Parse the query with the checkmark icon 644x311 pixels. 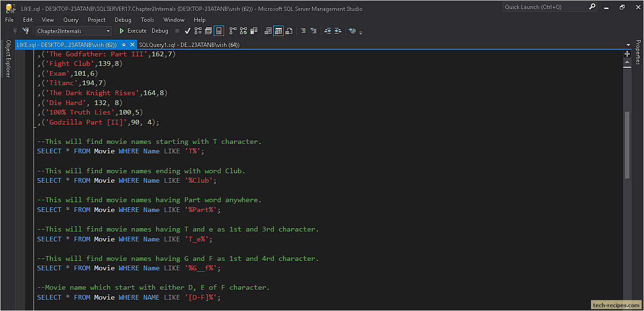(x=188, y=31)
